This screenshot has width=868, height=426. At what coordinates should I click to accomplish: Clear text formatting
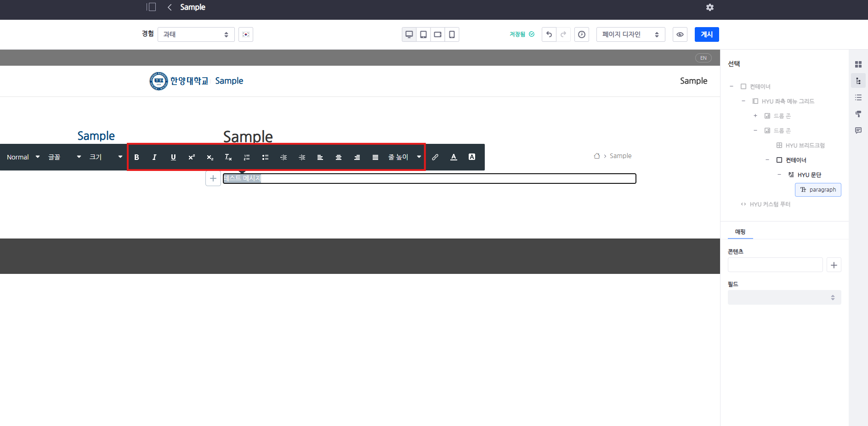click(x=228, y=157)
